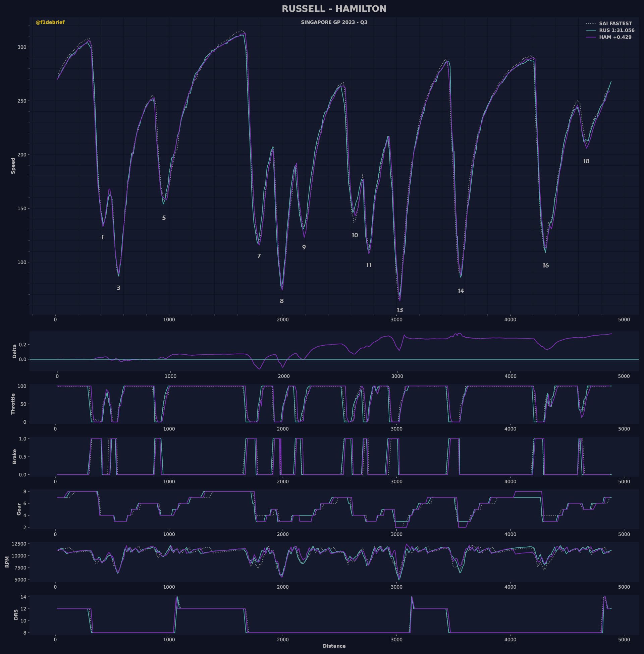Click corner number 13 label
This screenshot has width=644, height=654.
click(x=400, y=310)
